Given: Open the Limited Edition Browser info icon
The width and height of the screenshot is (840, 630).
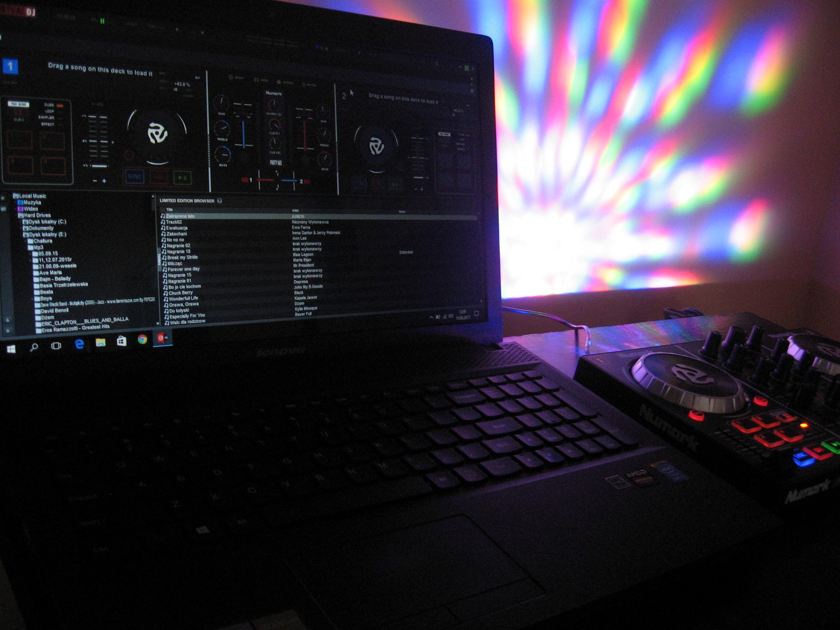Looking at the screenshot, I should [219, 201].
